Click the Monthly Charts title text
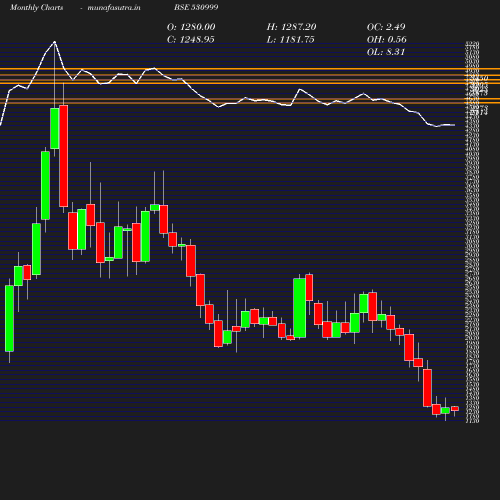The width and height of the screenshot is (500, 500). point(36,7)
